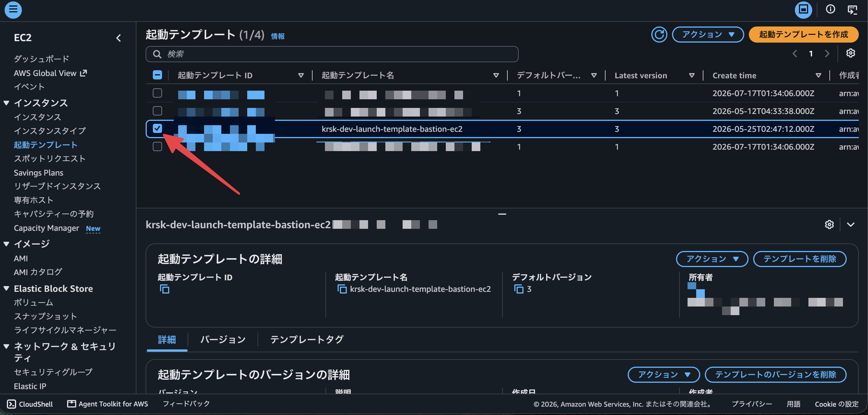
Task: Click create time 2026-05-12T04:33:38.000Z cell
Action: pyautogui.click(x=763, y=111)
